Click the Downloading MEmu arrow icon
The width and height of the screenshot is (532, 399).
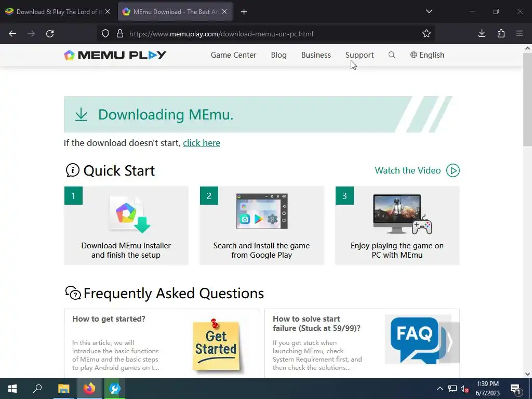[81, 115]
